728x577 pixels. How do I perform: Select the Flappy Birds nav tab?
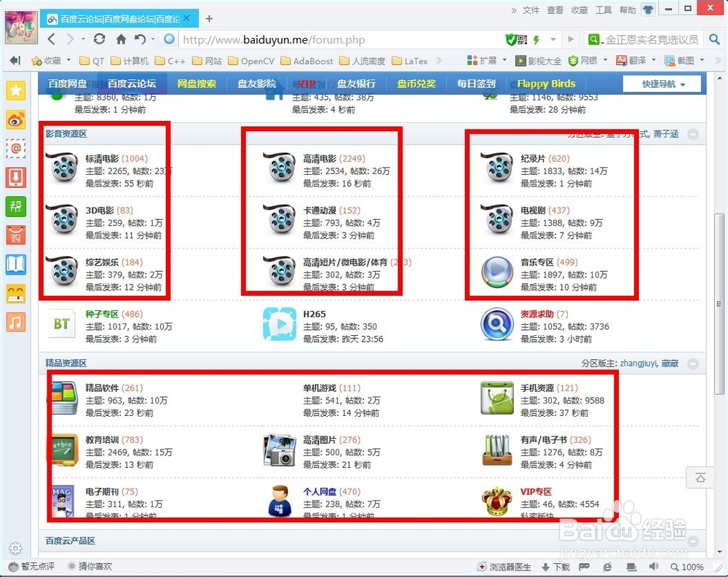click(x=546, y=84)
